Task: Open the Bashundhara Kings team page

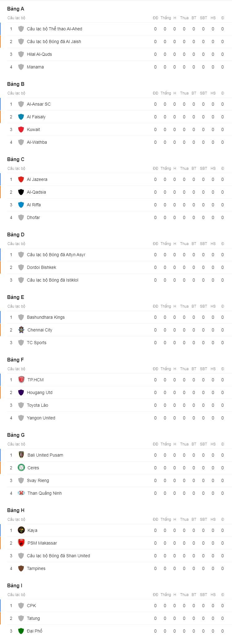Action: pyautogui.click(x=46, y=317)
